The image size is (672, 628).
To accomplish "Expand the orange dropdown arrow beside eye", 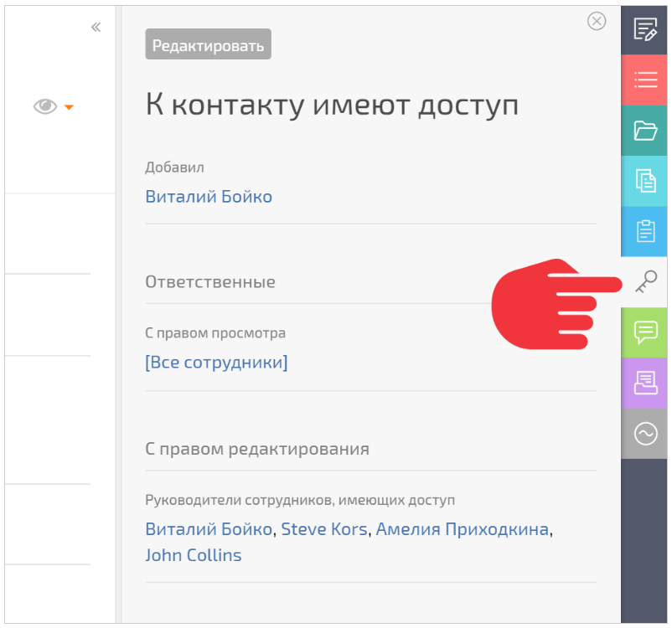I will (x=70, y=107).
